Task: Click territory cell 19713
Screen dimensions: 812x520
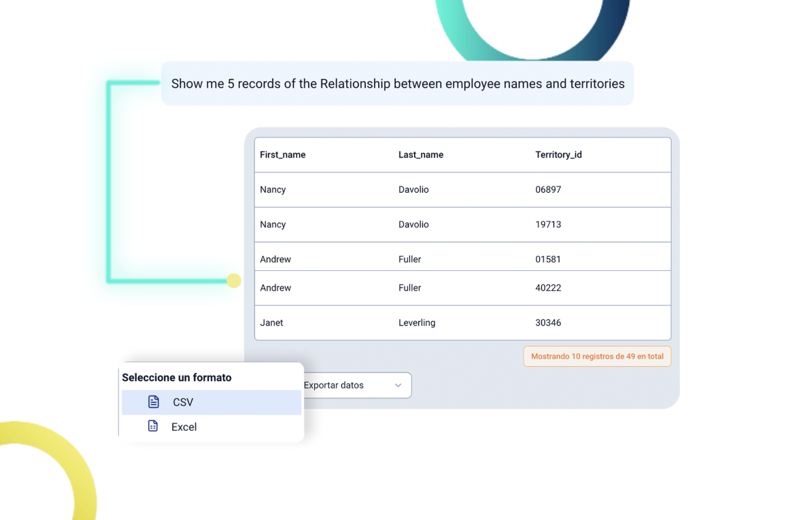Action: (x=548, y=225)
